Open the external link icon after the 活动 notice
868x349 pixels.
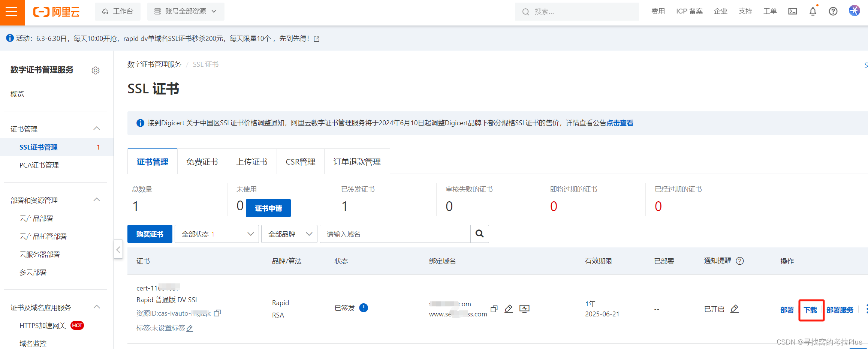(317, 39)
